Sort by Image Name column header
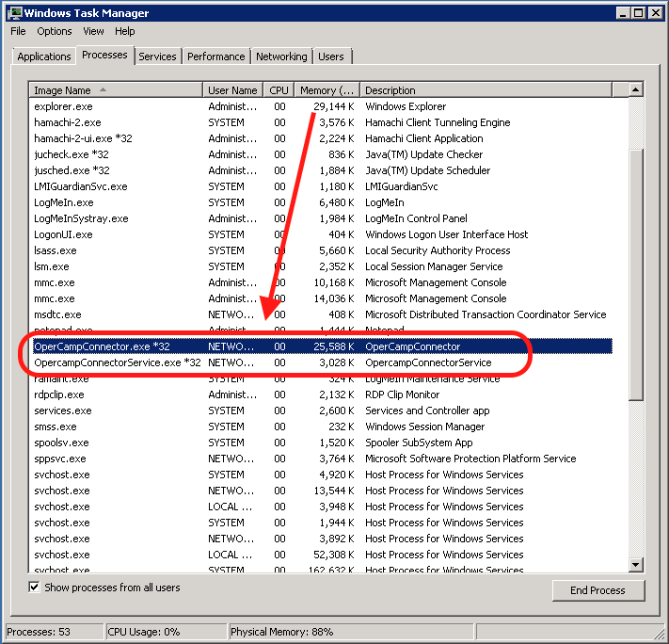Screen dimensions: 669x644 click(115, 90)
